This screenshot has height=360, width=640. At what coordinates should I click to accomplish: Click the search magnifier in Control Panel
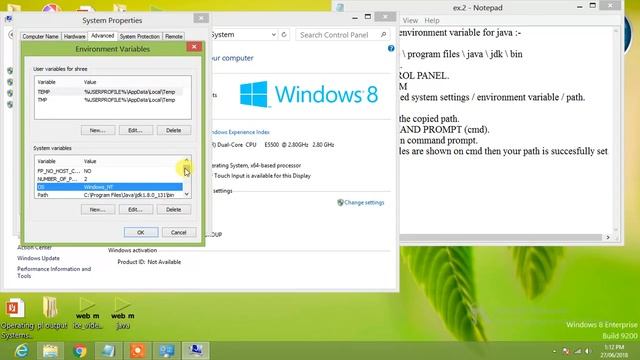pyautogui.click(x=383, y=35)
